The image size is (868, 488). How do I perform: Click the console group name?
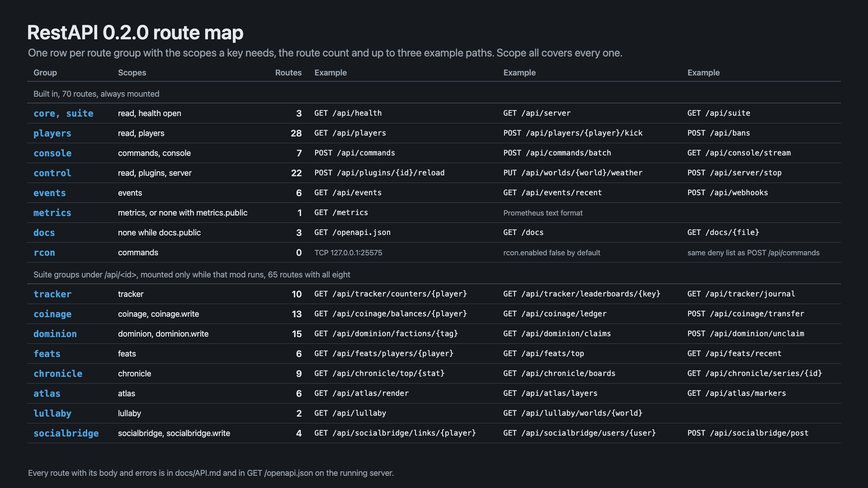[52, 153]
